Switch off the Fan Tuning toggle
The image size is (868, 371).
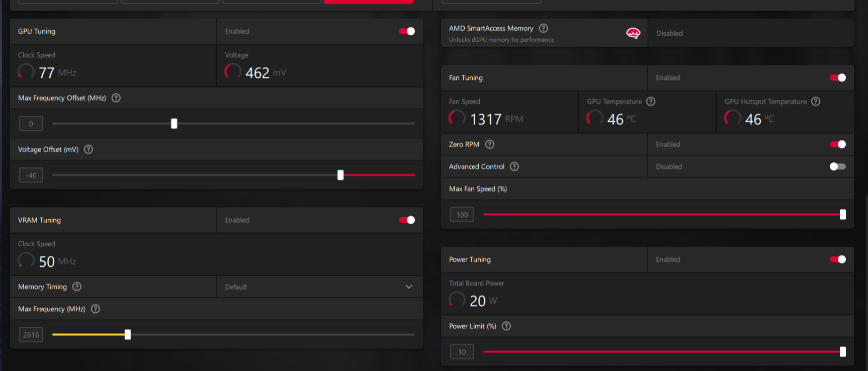tap(838, 77)
